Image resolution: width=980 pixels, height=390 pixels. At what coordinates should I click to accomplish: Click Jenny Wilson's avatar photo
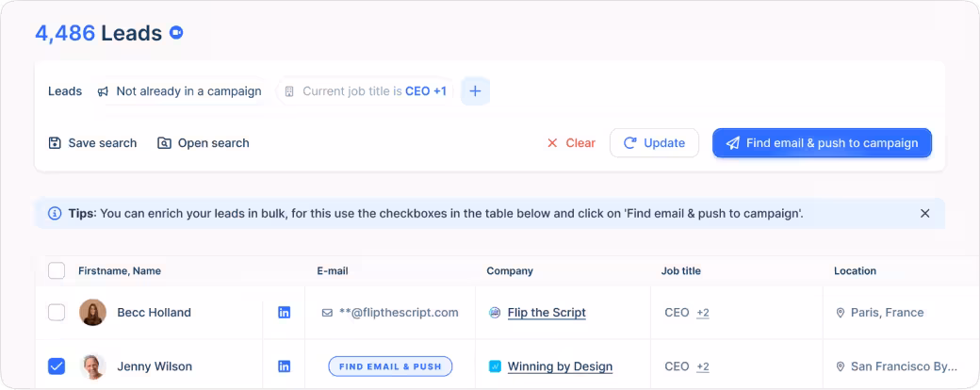pyautogui.click(x=92, y=366)
